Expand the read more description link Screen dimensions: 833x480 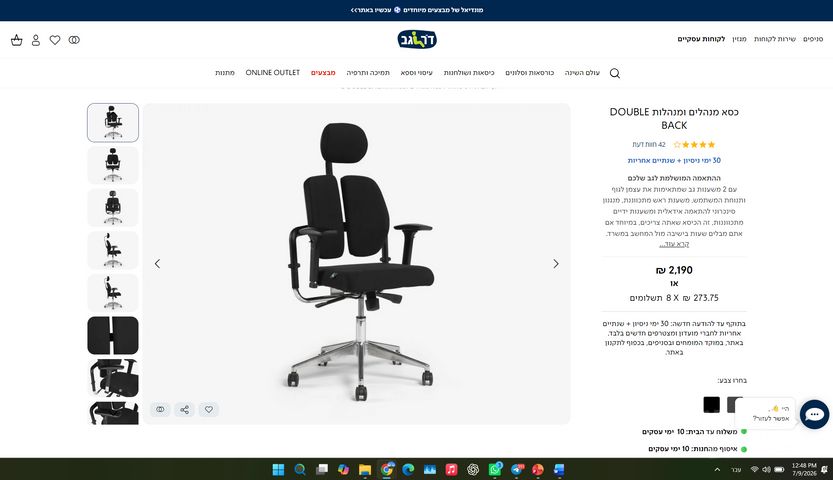(674, 244)
